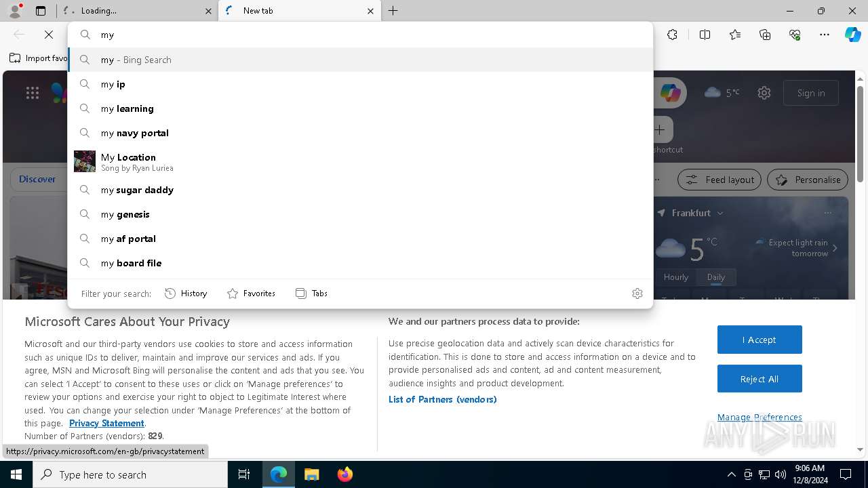Open the Favorites star icon in toolbar

click(x=735, y=35)
